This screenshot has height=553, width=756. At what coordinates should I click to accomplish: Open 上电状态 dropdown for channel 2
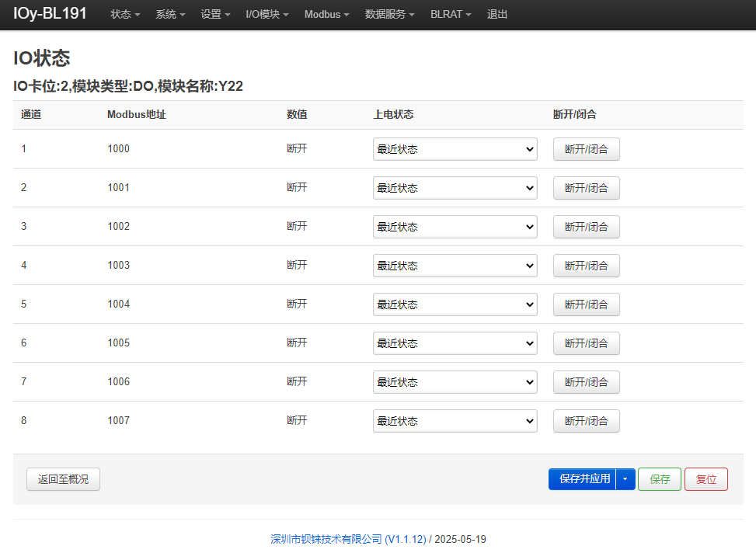(455, 188)
